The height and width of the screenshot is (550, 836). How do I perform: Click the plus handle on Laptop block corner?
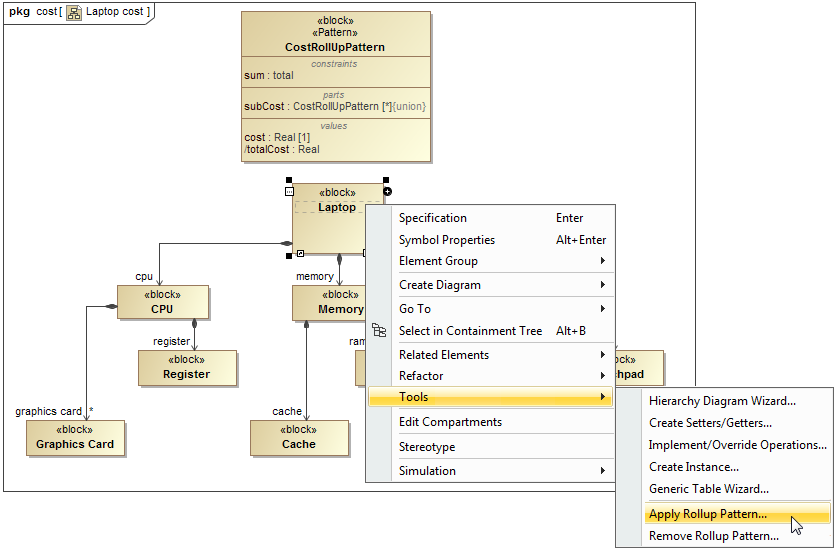387,190
